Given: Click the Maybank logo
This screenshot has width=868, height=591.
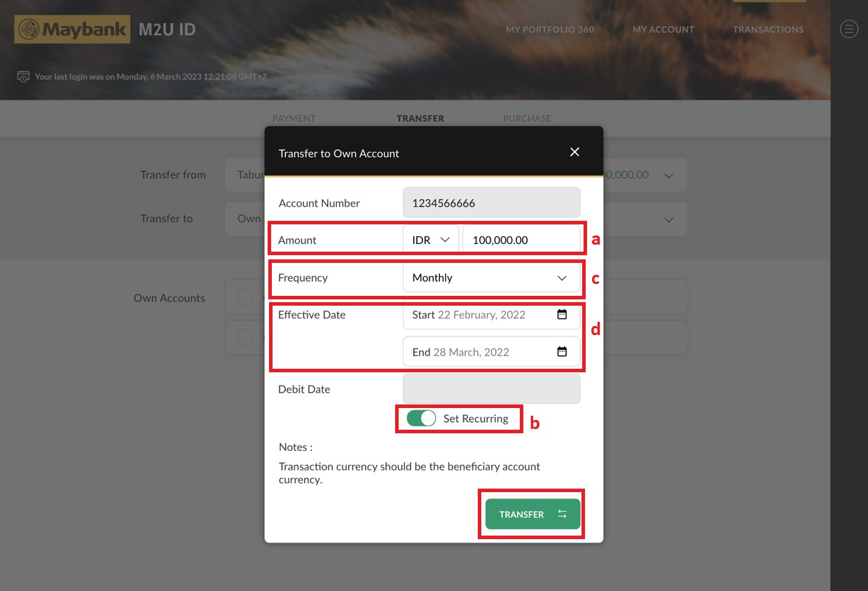Looking at the screenshot, I should [72, 29].
